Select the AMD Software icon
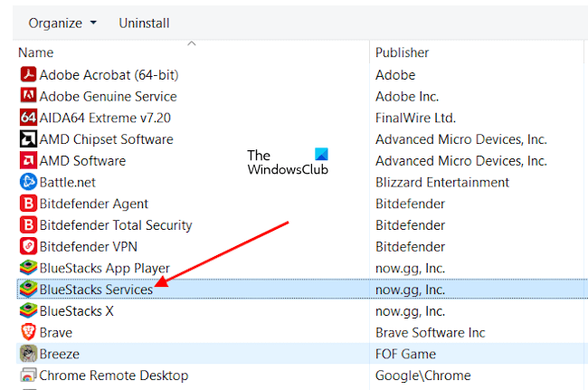 [27, 161]
